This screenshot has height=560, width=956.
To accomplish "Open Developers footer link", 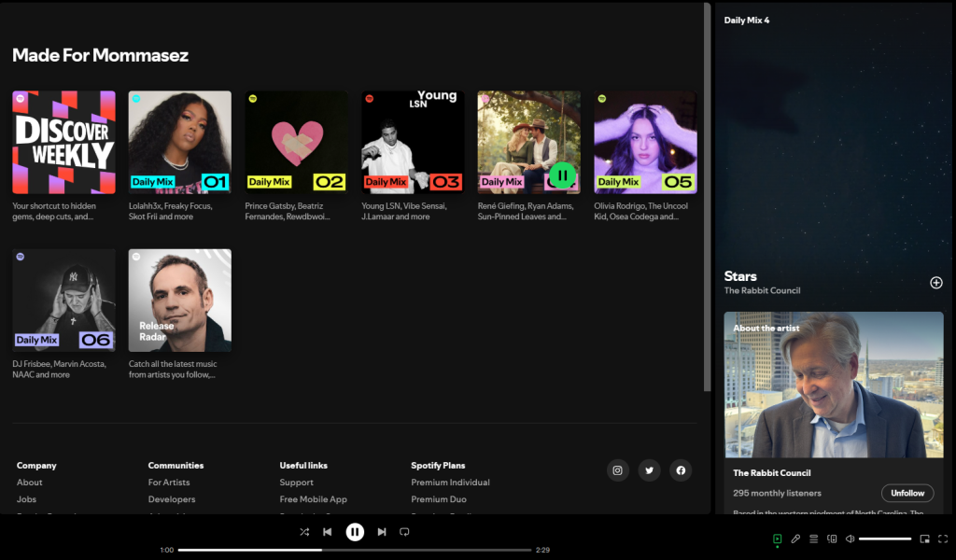I will (172, 499).
